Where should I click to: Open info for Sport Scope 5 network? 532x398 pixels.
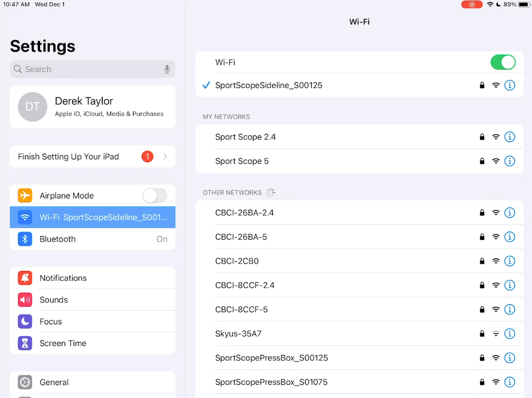click(510, 161)
